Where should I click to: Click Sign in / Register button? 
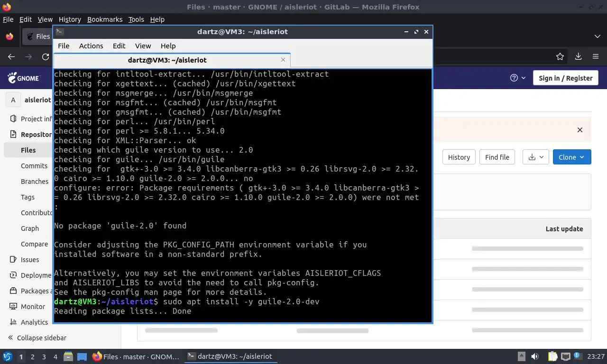(565, 78)
